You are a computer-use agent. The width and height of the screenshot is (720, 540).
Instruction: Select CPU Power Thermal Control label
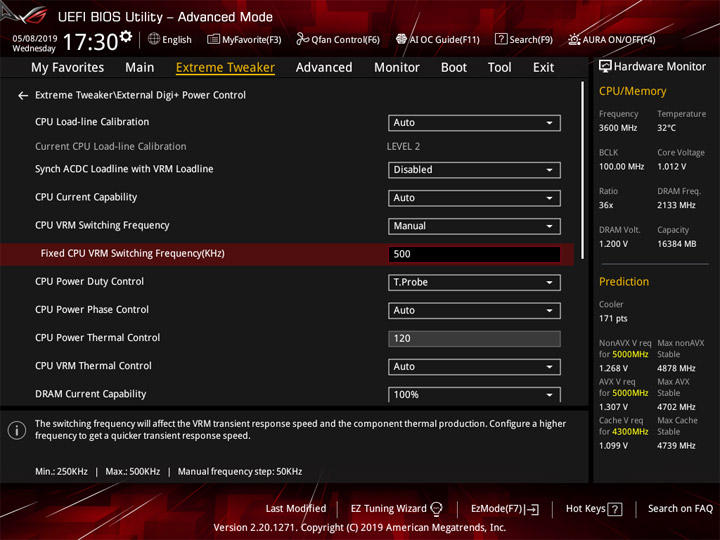pyautogui.click(x=97, y=338)
